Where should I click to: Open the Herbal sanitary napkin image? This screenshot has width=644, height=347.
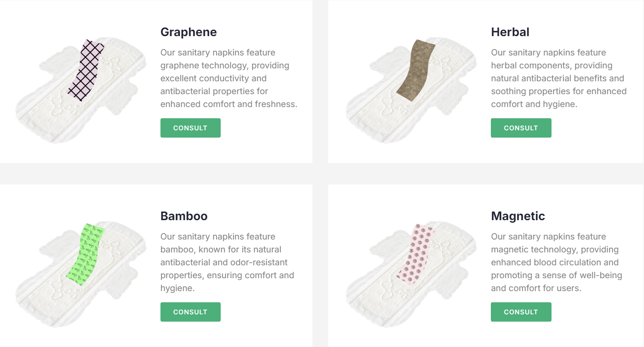(411, 89)
